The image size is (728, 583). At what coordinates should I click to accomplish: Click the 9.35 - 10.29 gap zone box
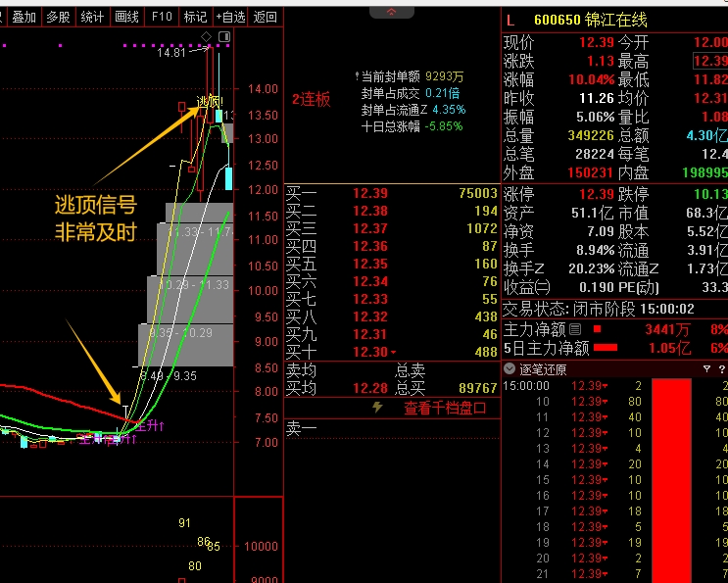186,345
